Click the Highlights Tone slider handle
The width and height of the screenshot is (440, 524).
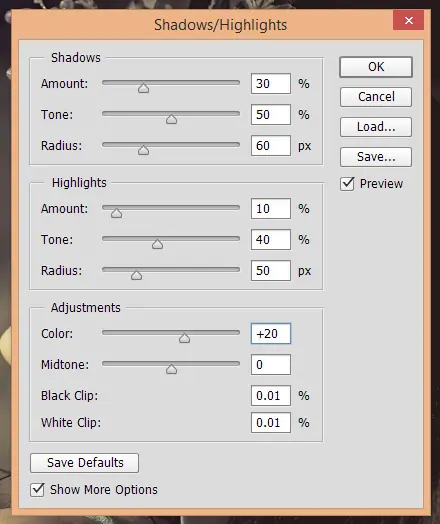click(157, 244)
